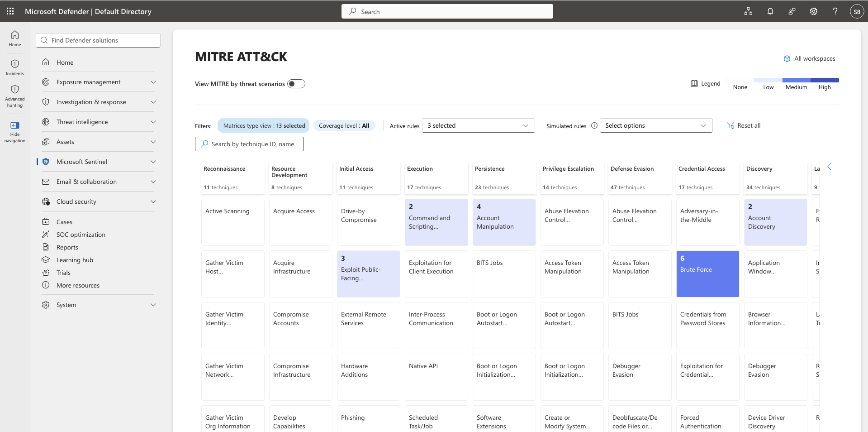This screenshot has height=432, width=868.
Task: Open Simulated rules Select options dropdown
Action: point(656,125)
